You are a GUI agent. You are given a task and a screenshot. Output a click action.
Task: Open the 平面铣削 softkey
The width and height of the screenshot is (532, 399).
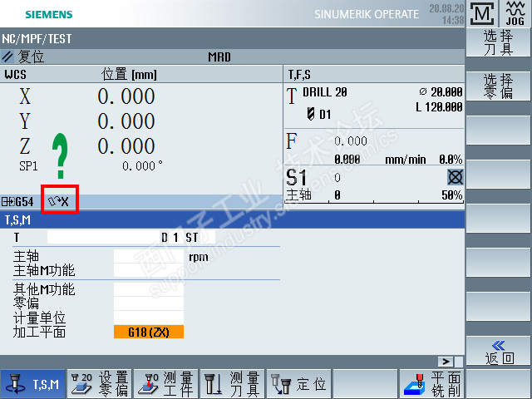click(432, 384)
